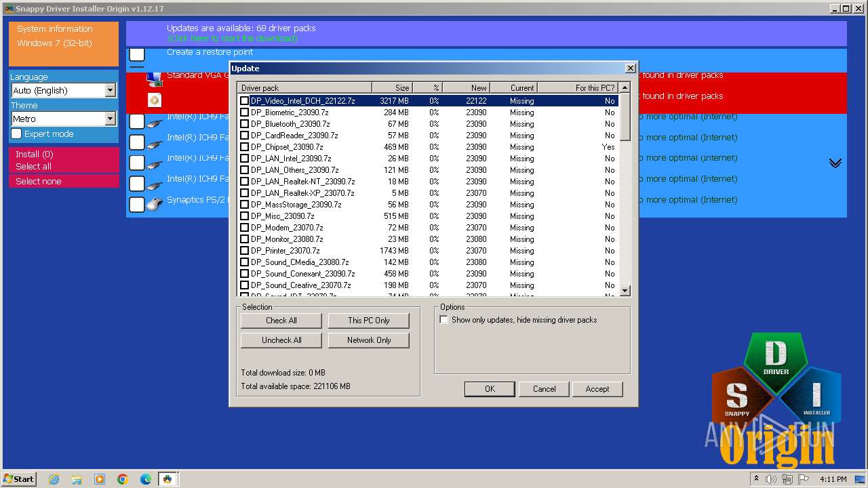The image size is (868, 488).
Task: Click the Action Center flag tray icon
Action: click(804, 479)
